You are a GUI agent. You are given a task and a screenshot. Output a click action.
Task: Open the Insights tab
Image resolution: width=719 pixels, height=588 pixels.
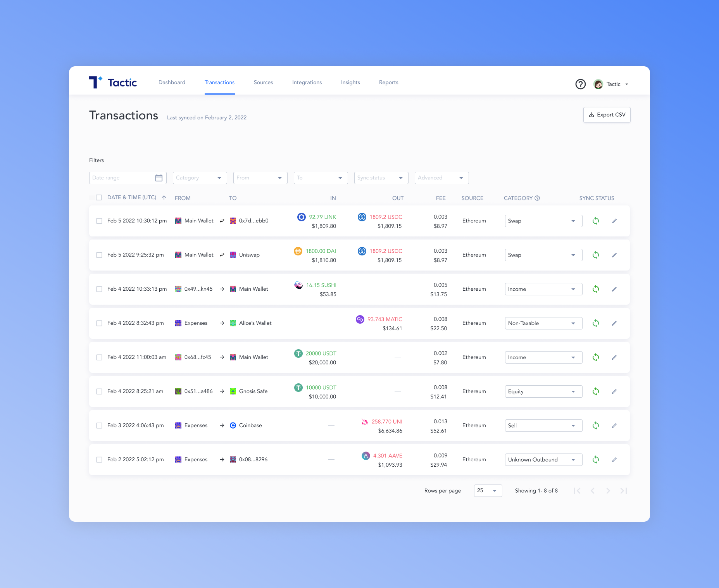pyautogui.click(x=350, y=83)
